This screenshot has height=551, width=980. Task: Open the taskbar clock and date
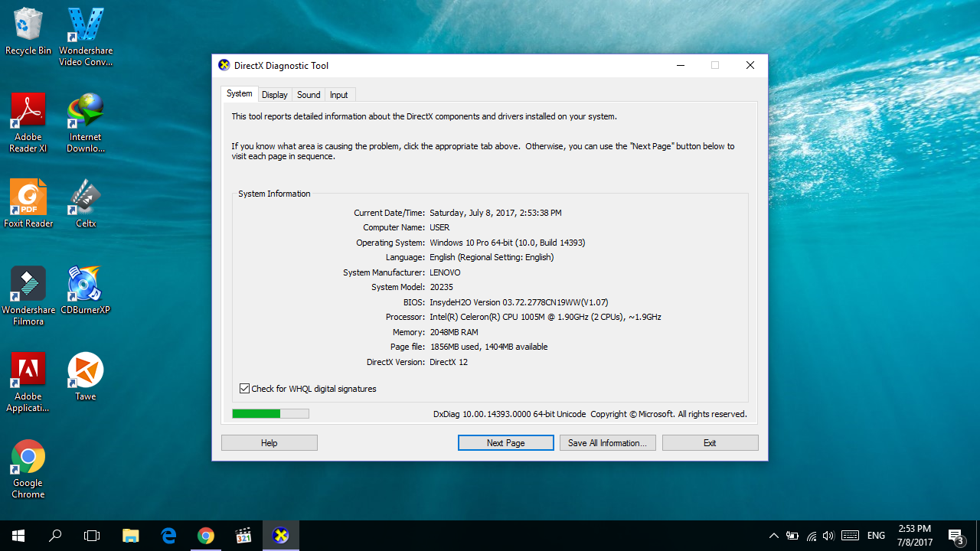tap(914, 536)
